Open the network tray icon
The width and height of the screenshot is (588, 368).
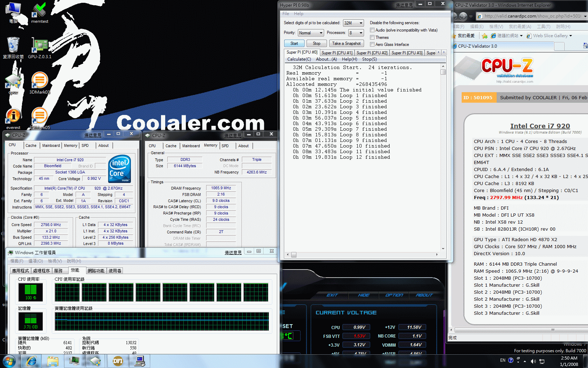(x=542, y=361)
